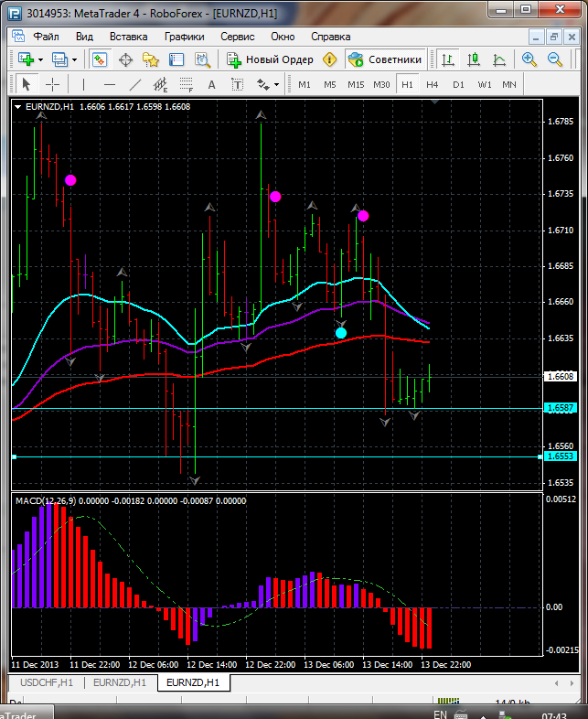Pick the trendline drawing tool

135,84
